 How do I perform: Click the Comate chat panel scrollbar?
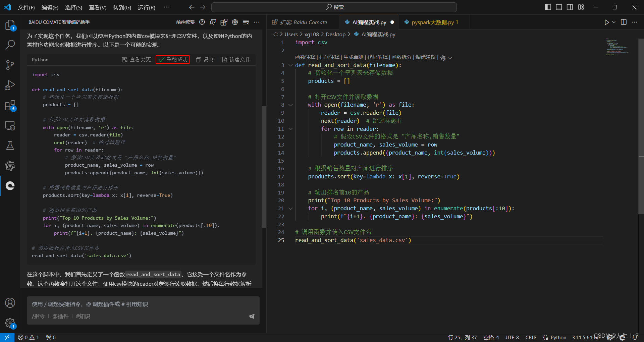(x=264, y=167)
